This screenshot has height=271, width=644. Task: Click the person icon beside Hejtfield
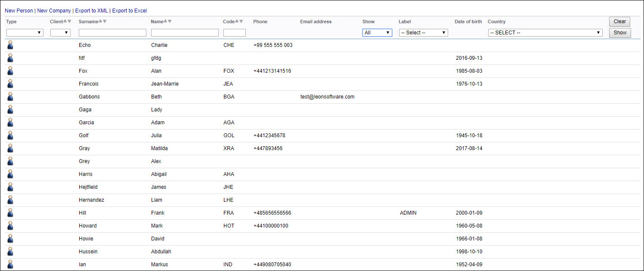coord(10,187)
